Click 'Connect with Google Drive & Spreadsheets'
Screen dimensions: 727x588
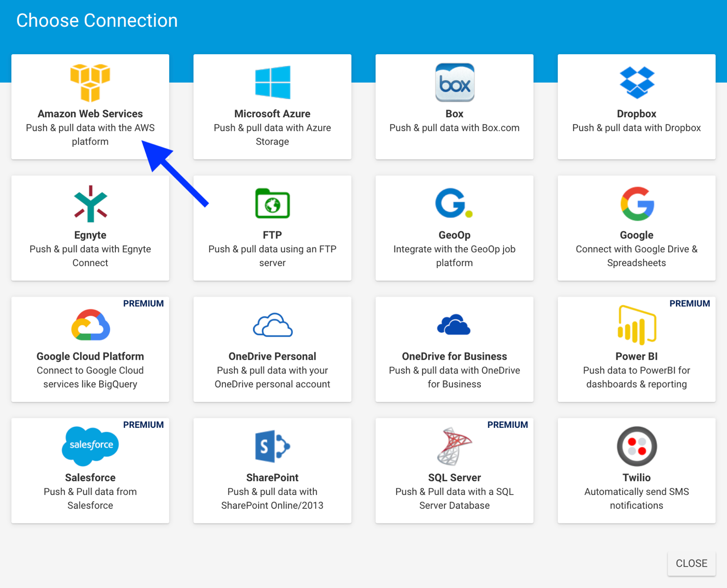637,256
